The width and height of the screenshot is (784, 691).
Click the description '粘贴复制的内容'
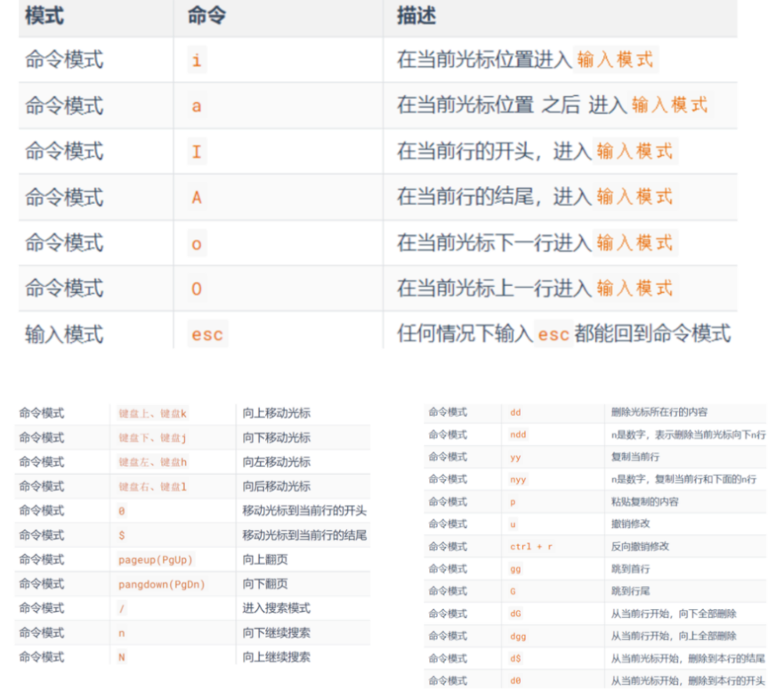coord(645,501)
